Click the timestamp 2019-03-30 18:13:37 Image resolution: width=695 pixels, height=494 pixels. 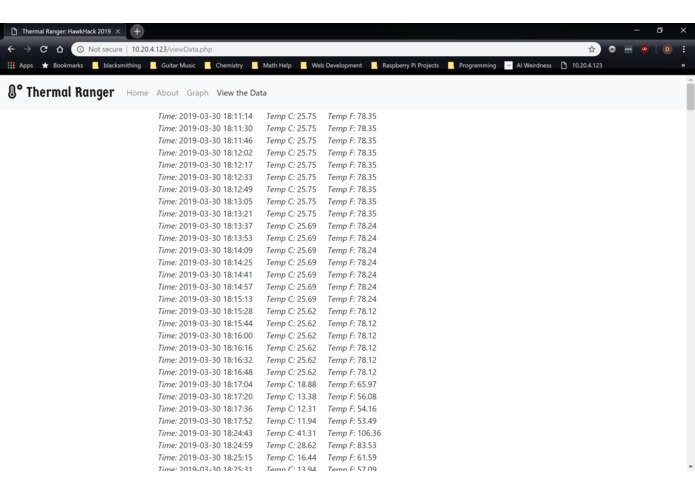pyautogui.click(x=215, y=226)
